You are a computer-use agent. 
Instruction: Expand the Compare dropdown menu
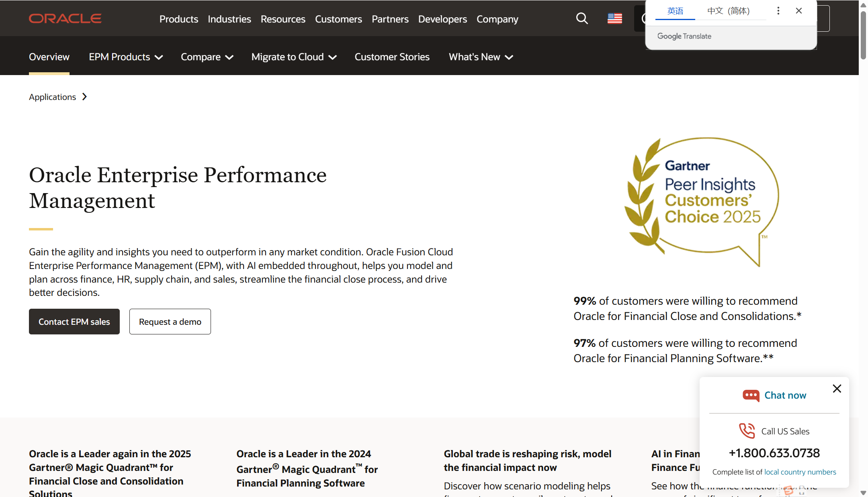(207, 57)
